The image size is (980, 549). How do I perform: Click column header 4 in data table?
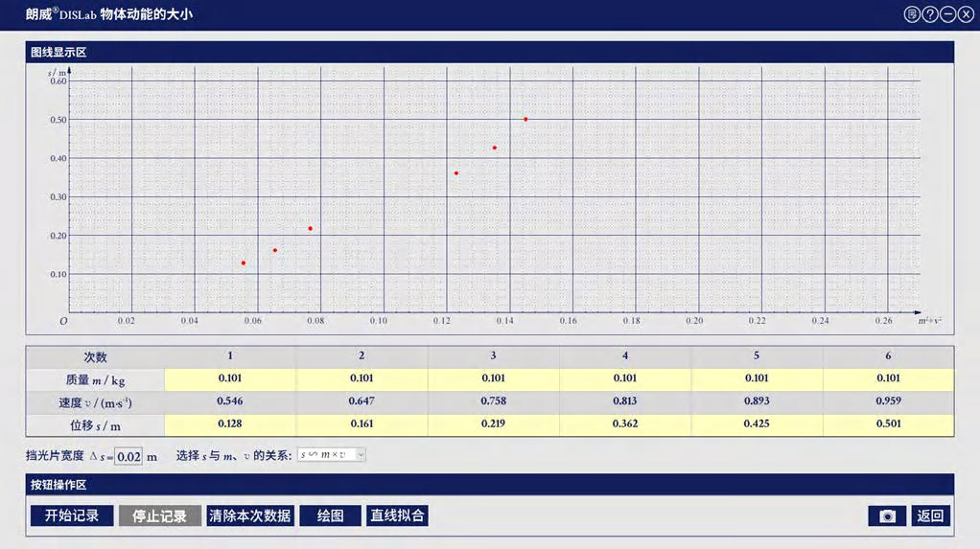[x=625, y=356]
